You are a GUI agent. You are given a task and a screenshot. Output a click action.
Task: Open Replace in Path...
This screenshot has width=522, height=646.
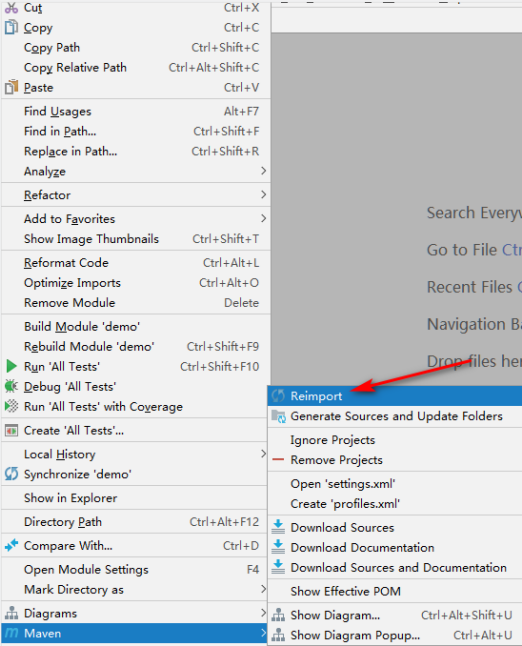[x=136, y=151]
